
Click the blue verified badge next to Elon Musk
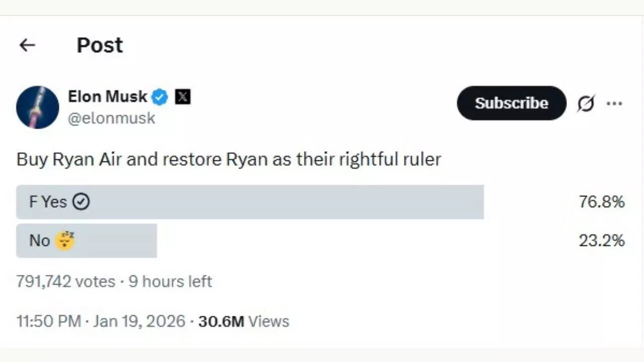(x=159, y=97)
